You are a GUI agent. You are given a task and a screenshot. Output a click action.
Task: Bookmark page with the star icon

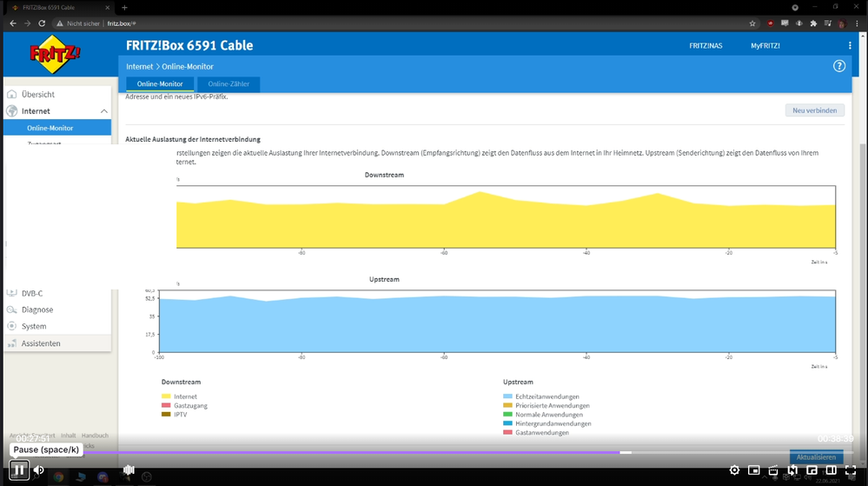(x=752, y=23)
